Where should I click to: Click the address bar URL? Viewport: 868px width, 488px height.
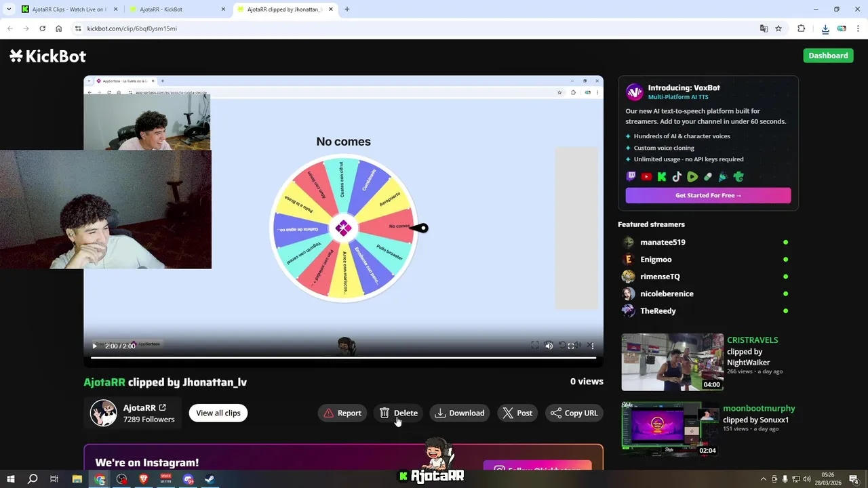(x=132, y=28)
